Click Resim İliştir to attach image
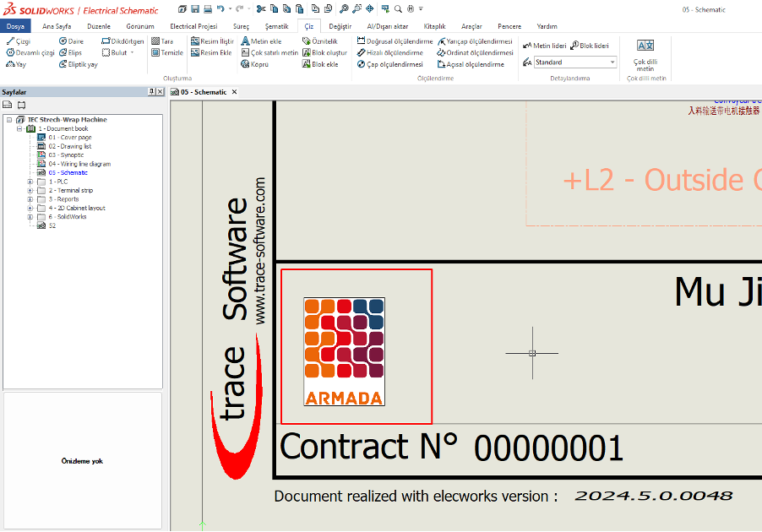 [212, 41]
